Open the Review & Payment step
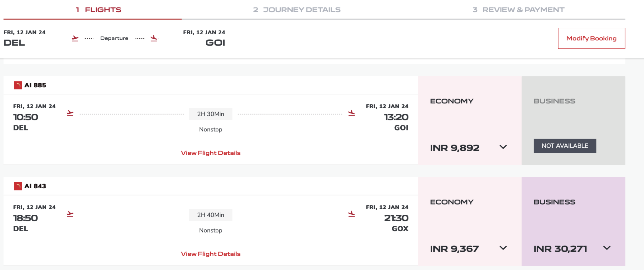Viewport: 644px width, 270px height. [x=518, y=9]
